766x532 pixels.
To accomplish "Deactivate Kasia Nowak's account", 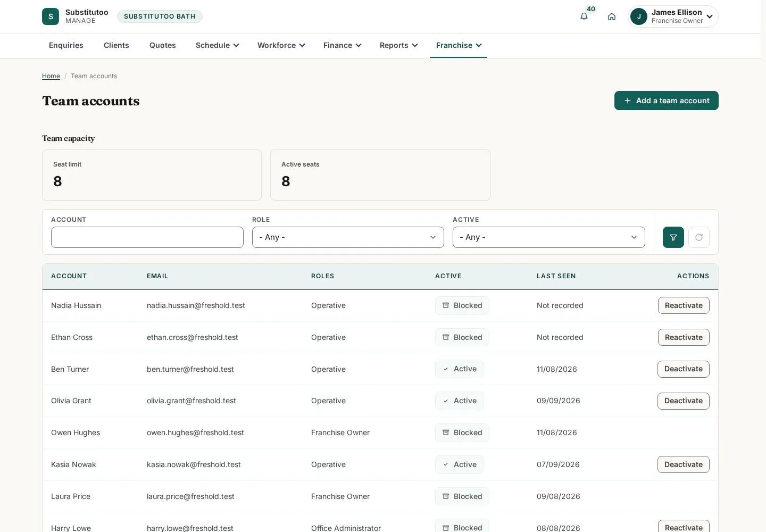I will tap(684, 464).
